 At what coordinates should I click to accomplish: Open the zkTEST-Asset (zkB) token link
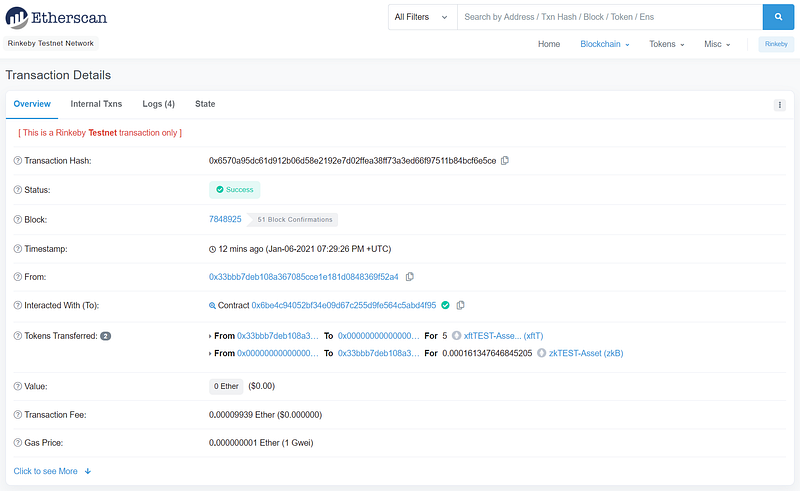pos(586,353)
